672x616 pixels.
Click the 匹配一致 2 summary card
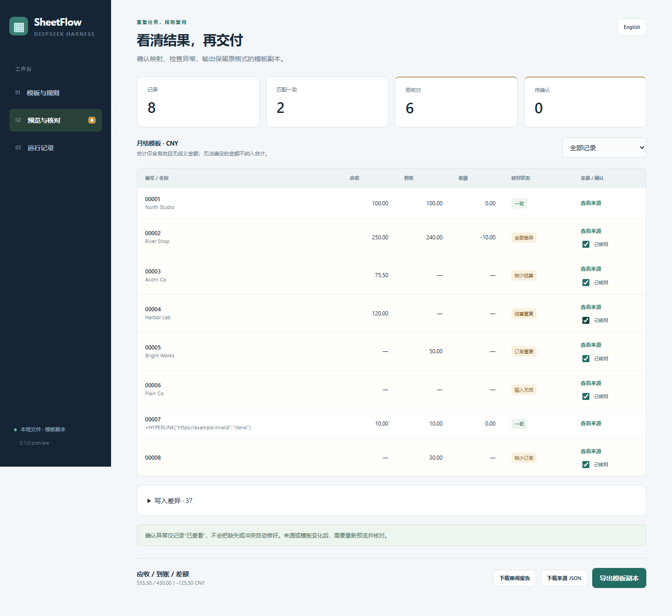click(x=327, y=102)
